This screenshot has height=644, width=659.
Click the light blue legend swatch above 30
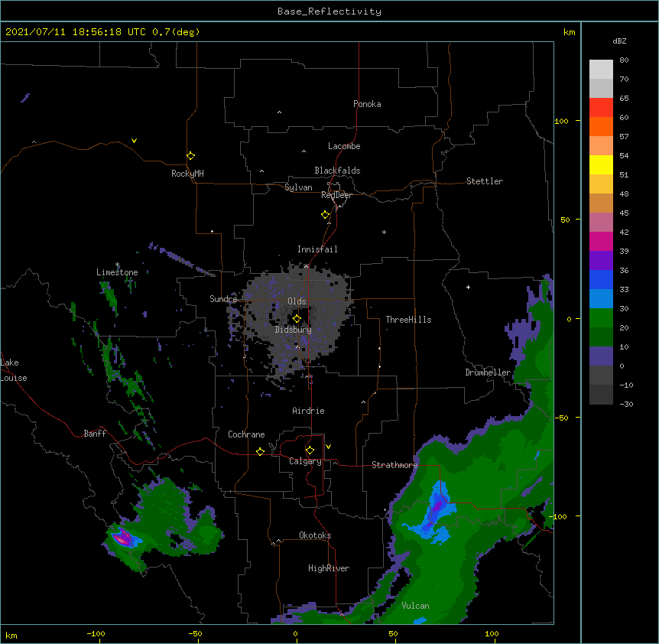pos(601,298)
